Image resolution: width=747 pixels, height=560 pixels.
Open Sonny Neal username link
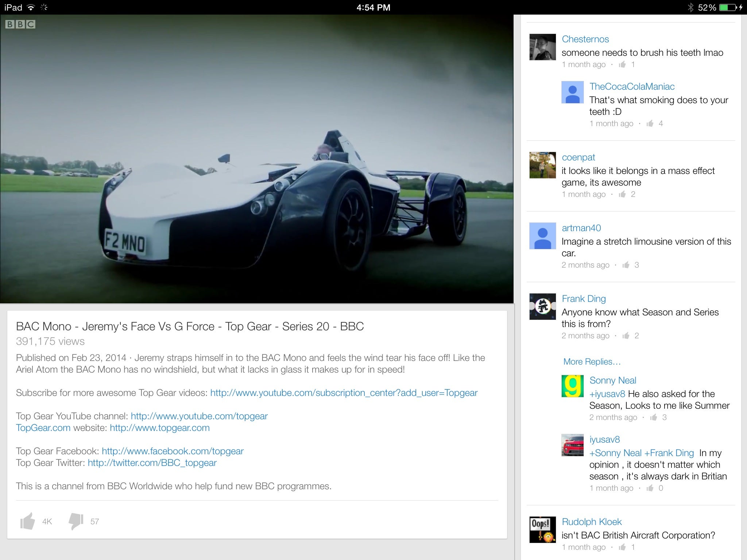point(613,380)
